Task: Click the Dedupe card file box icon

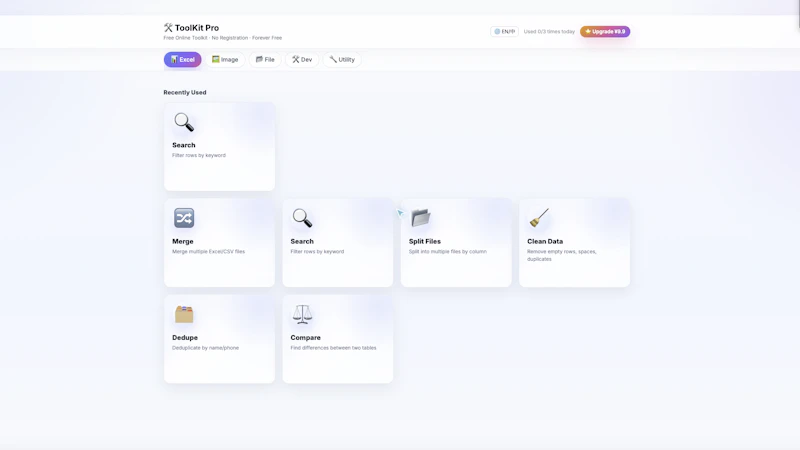Action: pos(184,314)
